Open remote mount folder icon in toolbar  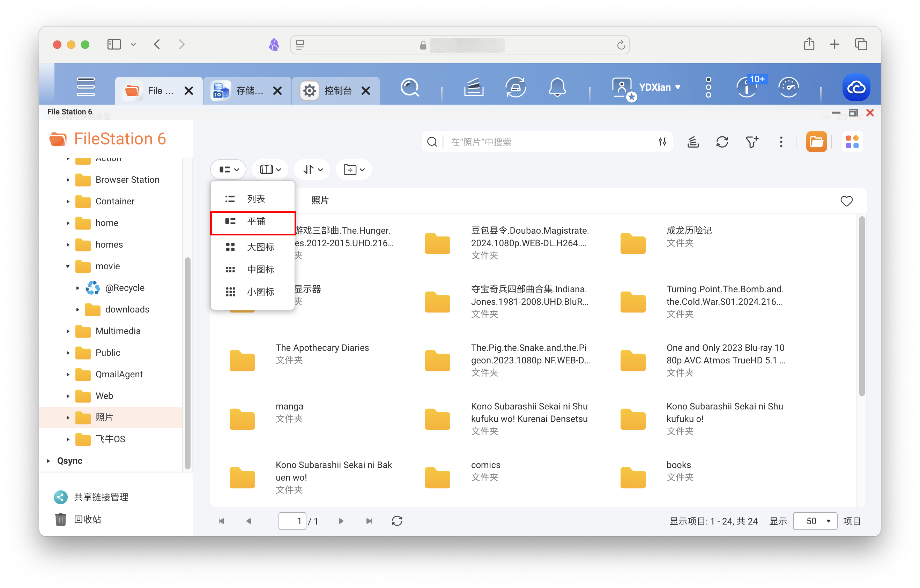pos(816,142)
